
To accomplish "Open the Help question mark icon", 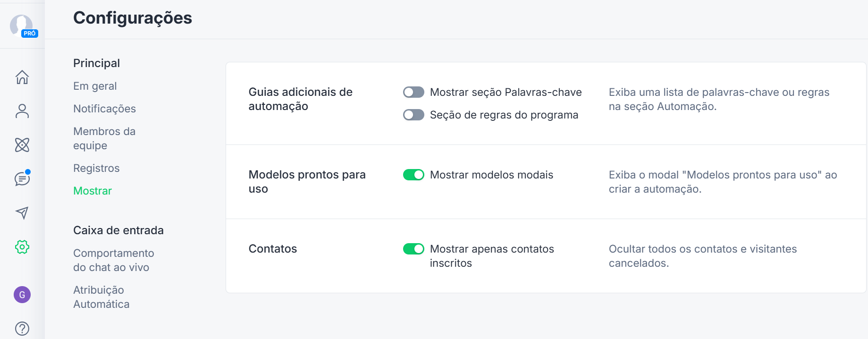I will [22, 329].
